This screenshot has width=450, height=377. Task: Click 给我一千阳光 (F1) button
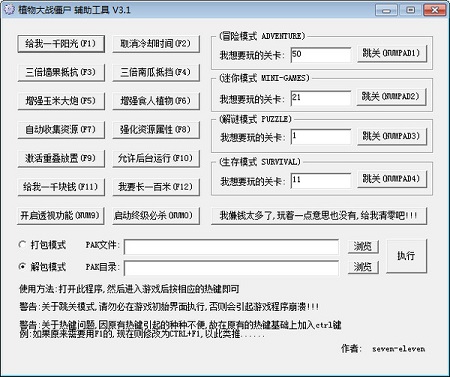pos(61,44)
